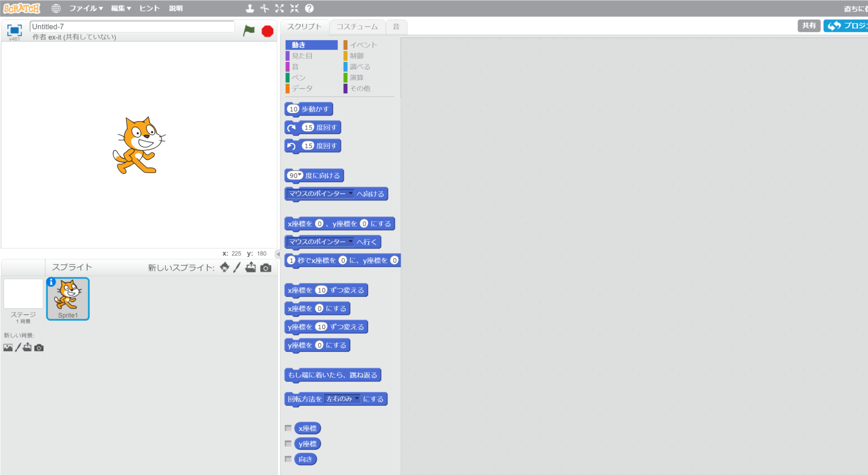
Task: Create new sprite from camera
Action: point(266,268)
